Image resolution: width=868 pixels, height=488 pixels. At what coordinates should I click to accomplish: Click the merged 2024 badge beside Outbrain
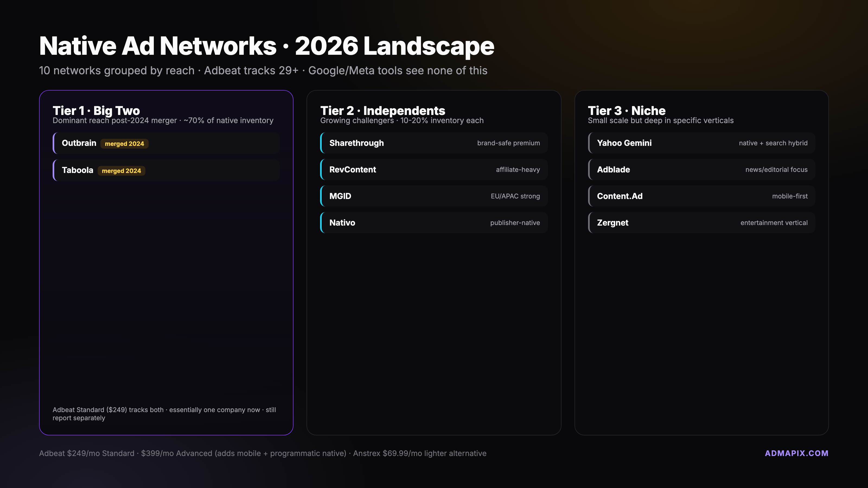point(124,144)
